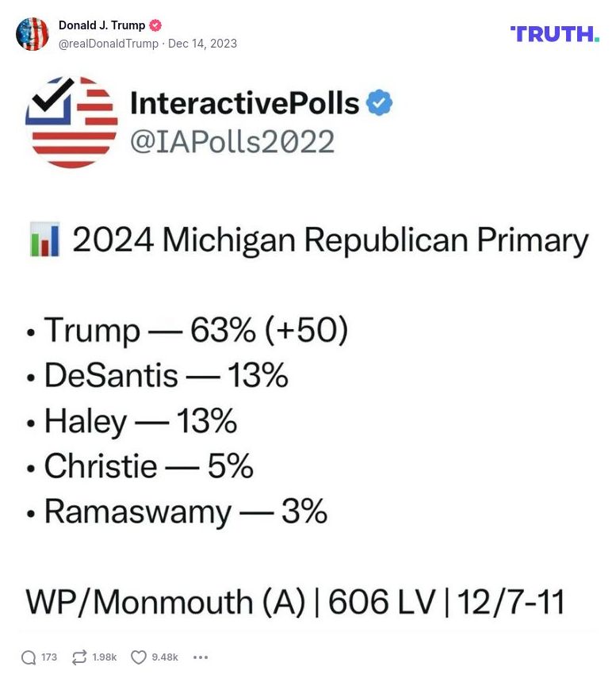This screenshot has height=682, width=616.
Task: Tap the heart to like the post
Action: (x=136, y=657)
